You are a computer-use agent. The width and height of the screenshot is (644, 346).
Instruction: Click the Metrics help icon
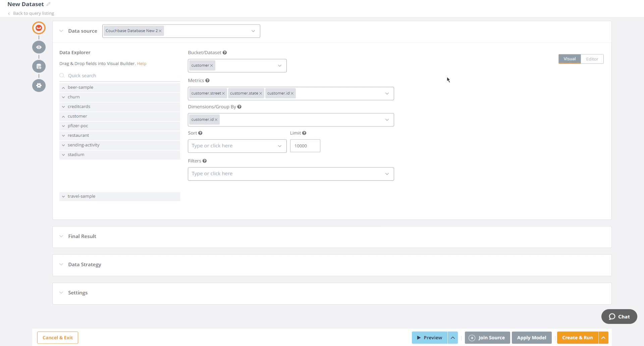(x=208, y=80)
